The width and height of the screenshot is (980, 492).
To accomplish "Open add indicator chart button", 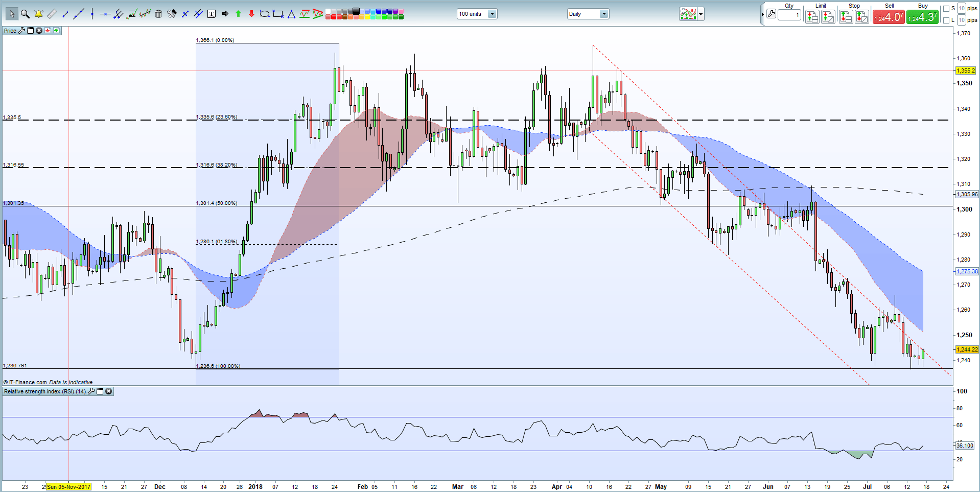I will [x=688, y=14].
